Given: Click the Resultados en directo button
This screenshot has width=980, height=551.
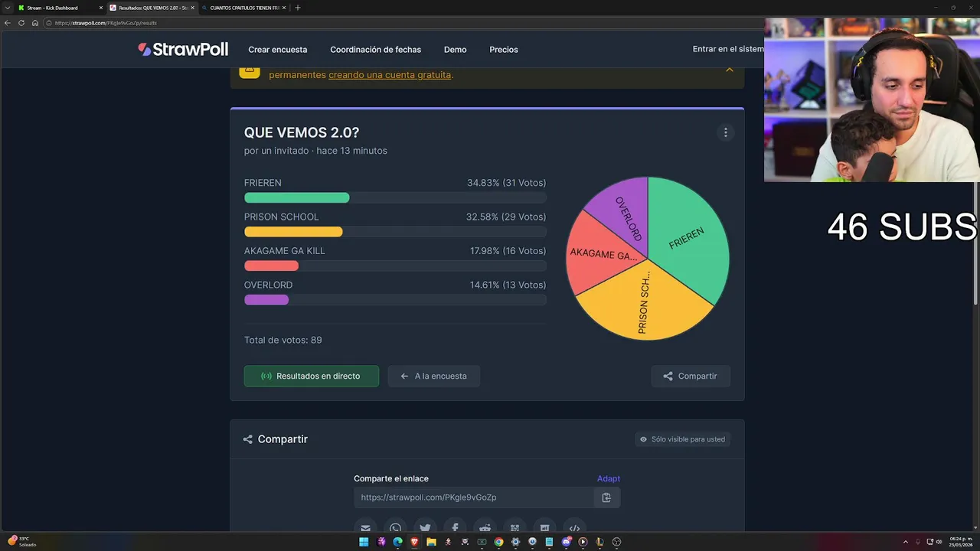Looking at the screenshot, I should coord(312,376).
